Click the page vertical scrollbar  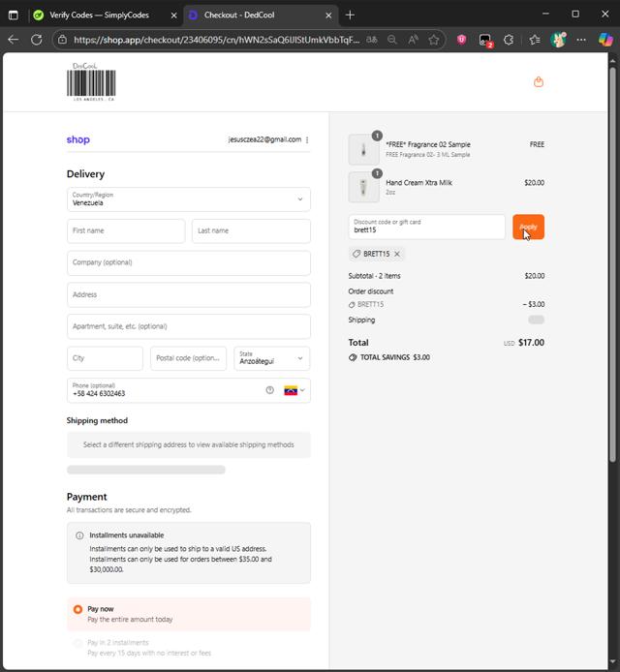613,264
